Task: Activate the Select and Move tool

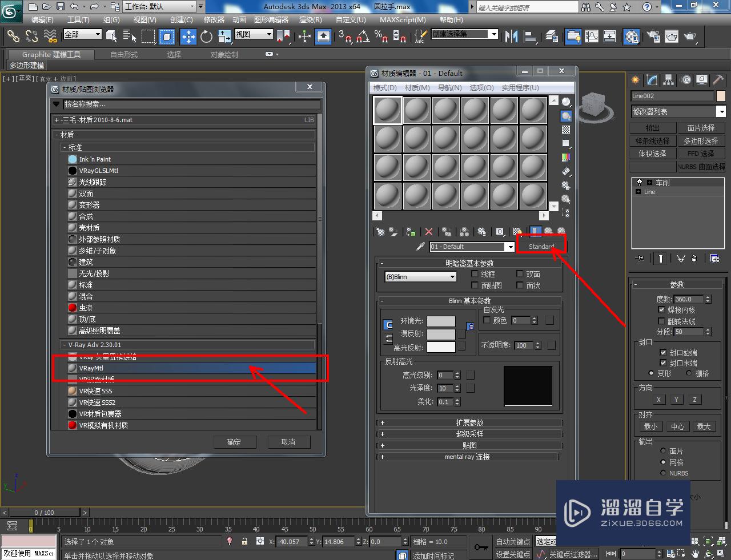Action: pyautogui.click(x=188, y=37)
